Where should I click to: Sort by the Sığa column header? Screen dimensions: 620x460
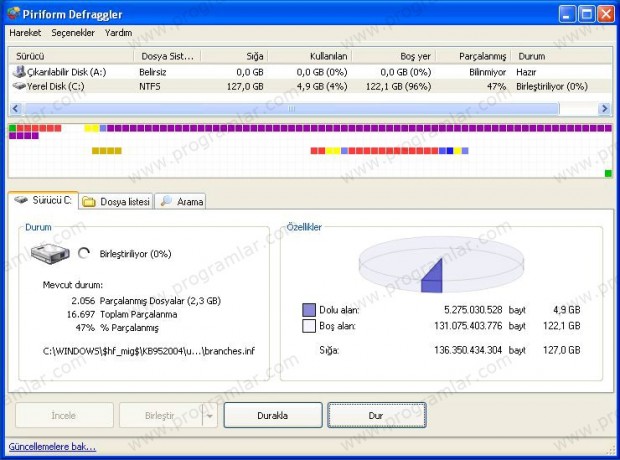pyautogui.click(x=234, y=56)
